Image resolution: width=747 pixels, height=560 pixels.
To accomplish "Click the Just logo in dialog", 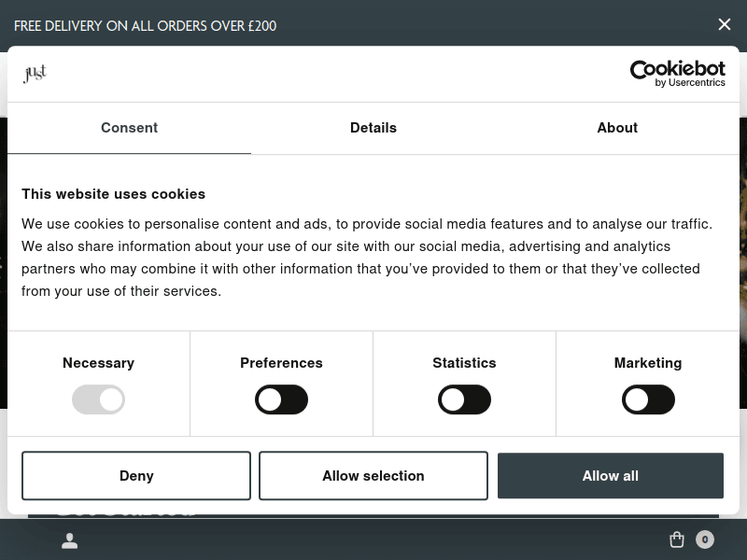I will (35, 74).
